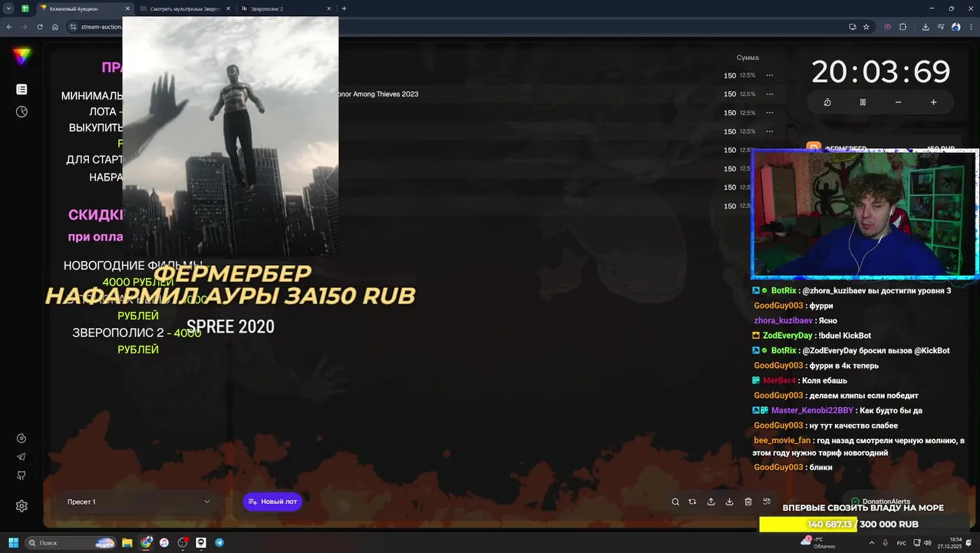Switch keyboard language РУС in tray
Viewport: 980px width, 553px height.
[902, 543]
